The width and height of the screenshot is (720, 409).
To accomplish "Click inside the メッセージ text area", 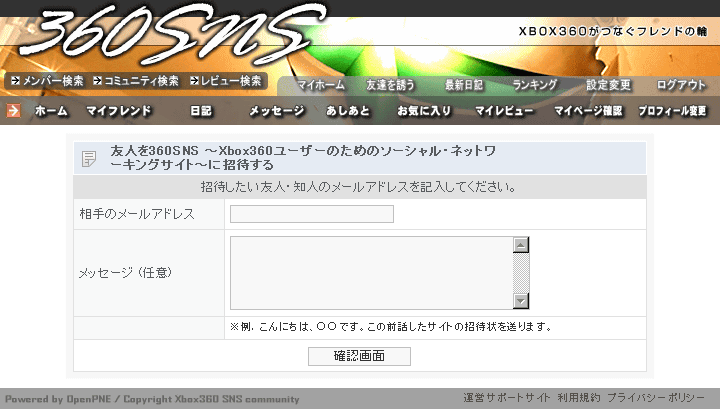I will [x=371, y=273].
